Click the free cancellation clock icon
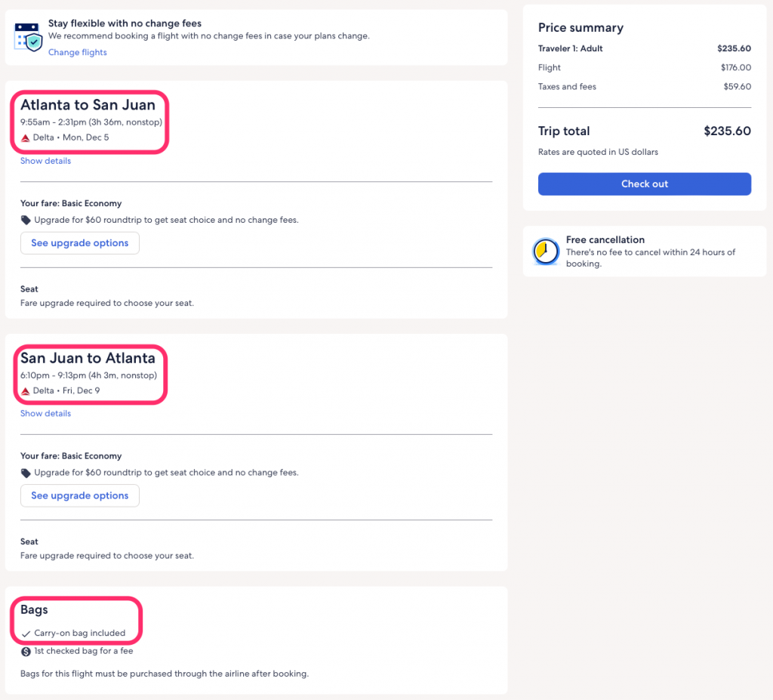 tap(546, 251)
